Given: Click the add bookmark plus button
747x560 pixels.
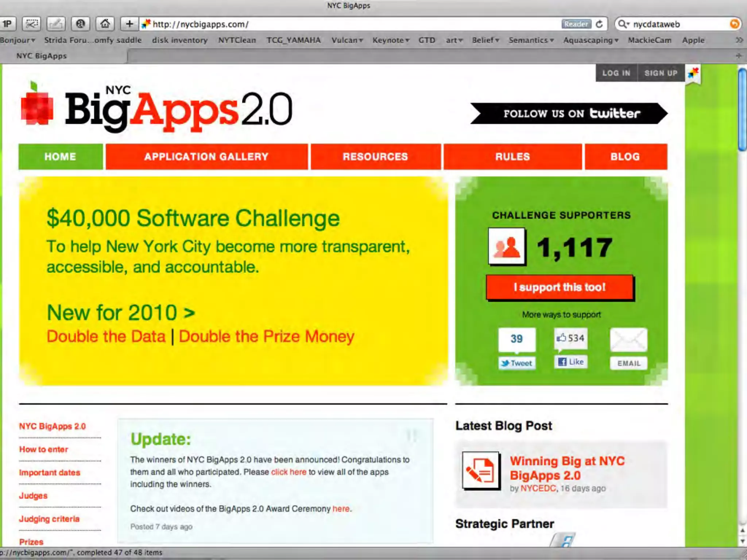Looking at the screenshot, I should [129, 24].
